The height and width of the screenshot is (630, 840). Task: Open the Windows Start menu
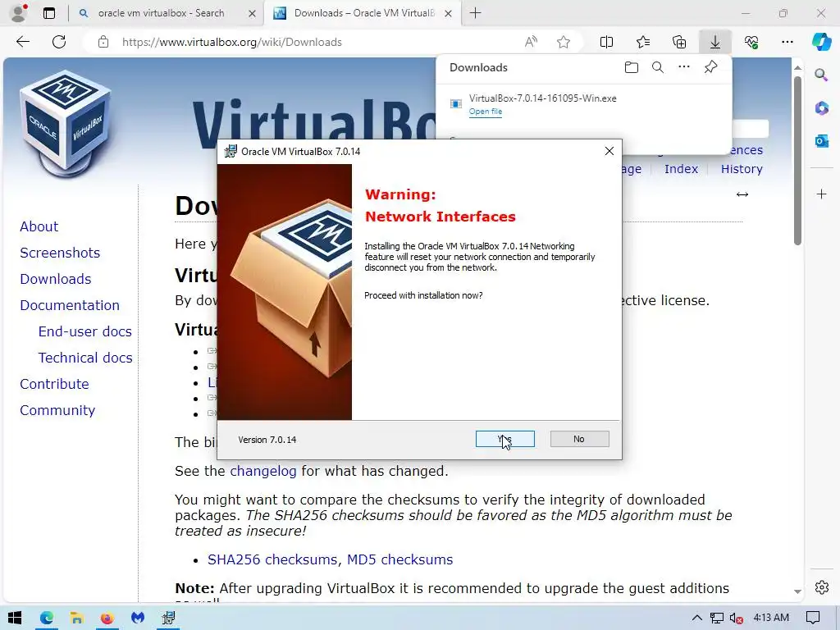[15, 618]
